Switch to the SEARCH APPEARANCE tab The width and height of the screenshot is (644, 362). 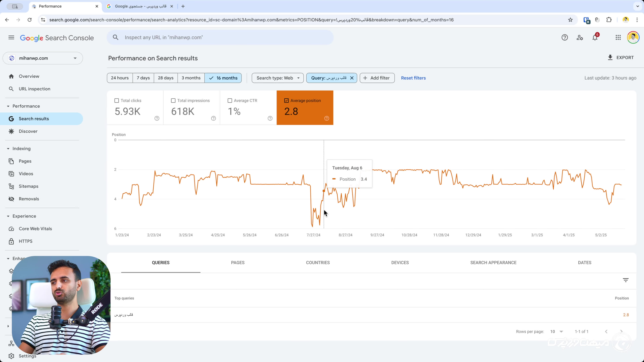click(493, 263)
